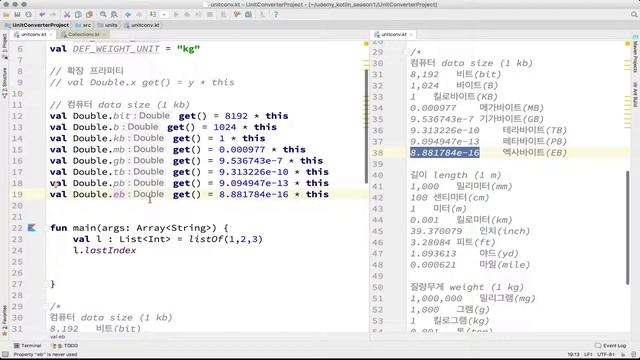The height and width of the screenshot is (360, 640).
Task: Open the Favorites tool window
Action: [x=4, y=321]
